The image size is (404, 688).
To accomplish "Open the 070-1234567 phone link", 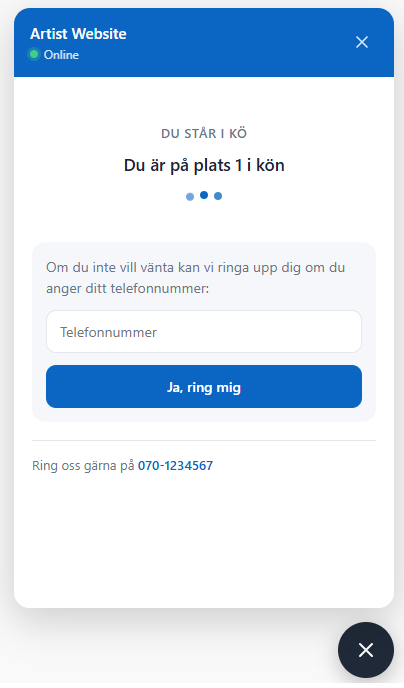I will coord(175,466).
